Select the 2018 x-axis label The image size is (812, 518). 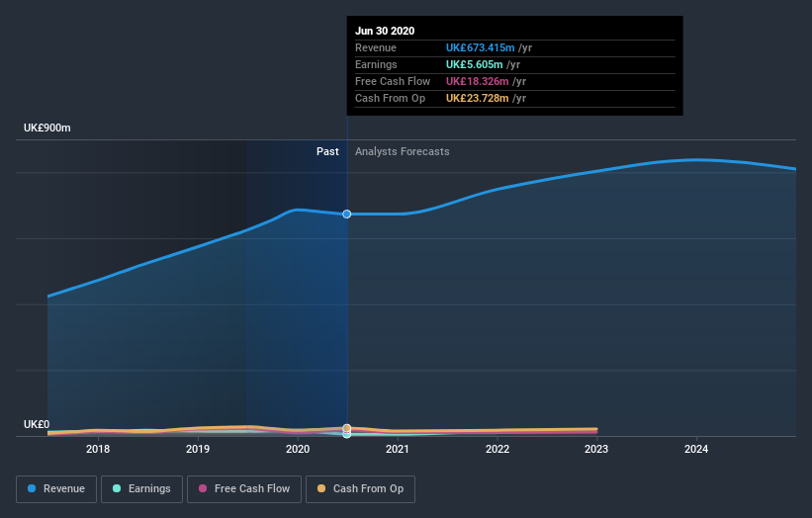click(x=98, y=449)
